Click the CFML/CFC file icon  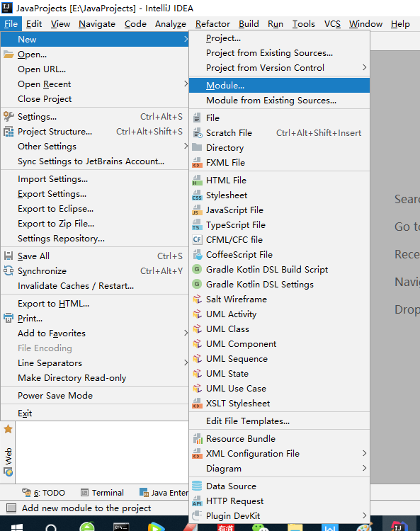click(197, 240)
